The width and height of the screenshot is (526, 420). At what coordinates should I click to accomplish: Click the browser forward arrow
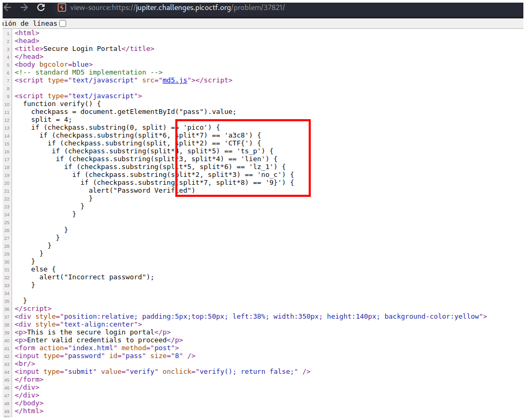[24, 8]
